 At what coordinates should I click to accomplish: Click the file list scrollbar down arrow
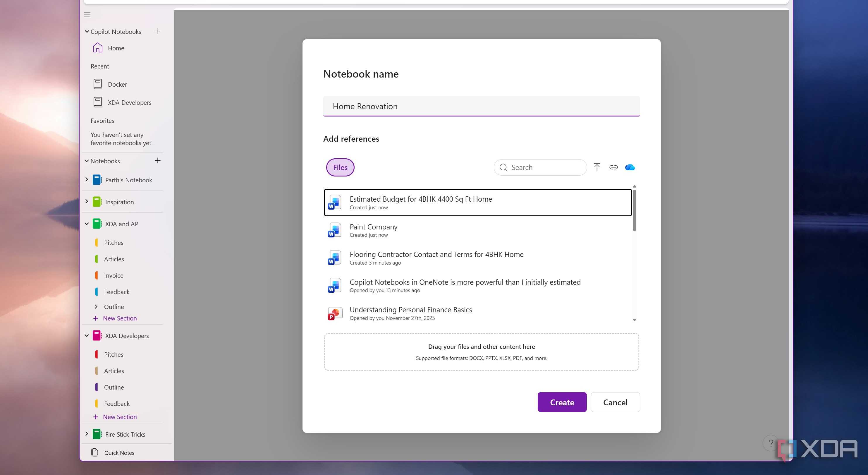(x=634, y=320)
